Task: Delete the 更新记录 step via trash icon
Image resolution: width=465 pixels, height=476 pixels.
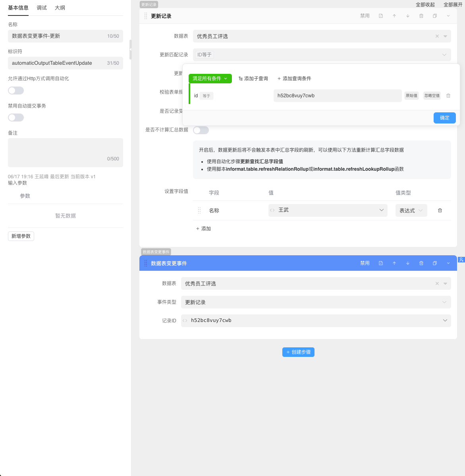Action: [421, 16]
